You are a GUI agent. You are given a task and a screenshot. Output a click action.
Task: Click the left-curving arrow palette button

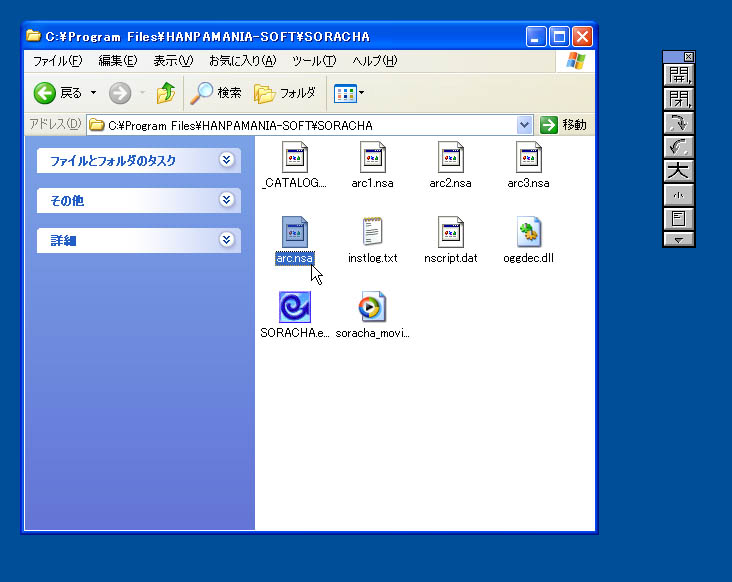coord(678,147)
